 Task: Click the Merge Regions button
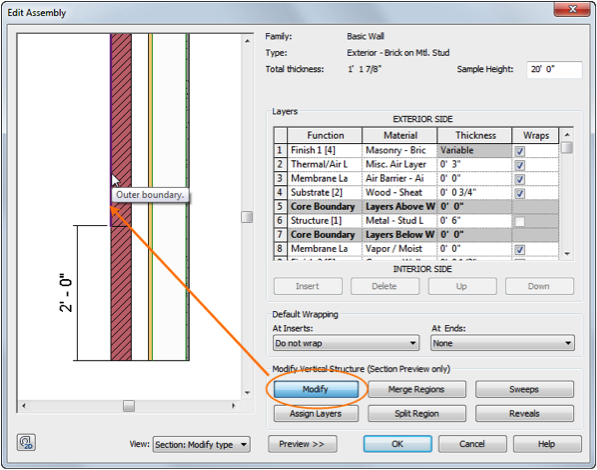pos(417,389)
